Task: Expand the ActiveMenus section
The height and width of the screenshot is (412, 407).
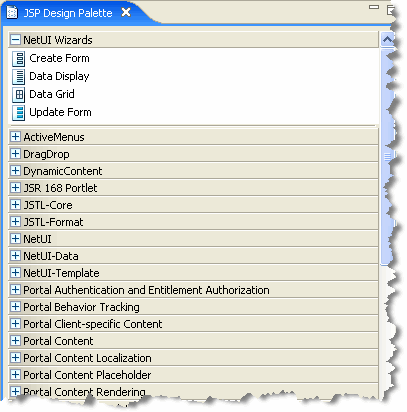Action: click(x=15, y=137)
